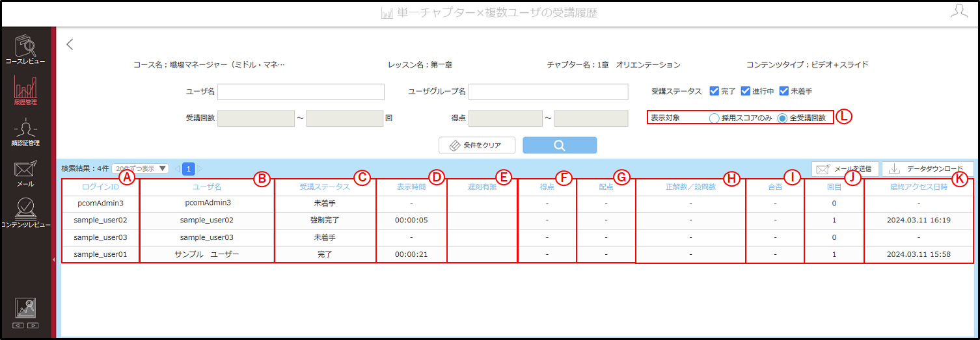
Task: Sort by the 合否 column header
Action: point(775,187)
